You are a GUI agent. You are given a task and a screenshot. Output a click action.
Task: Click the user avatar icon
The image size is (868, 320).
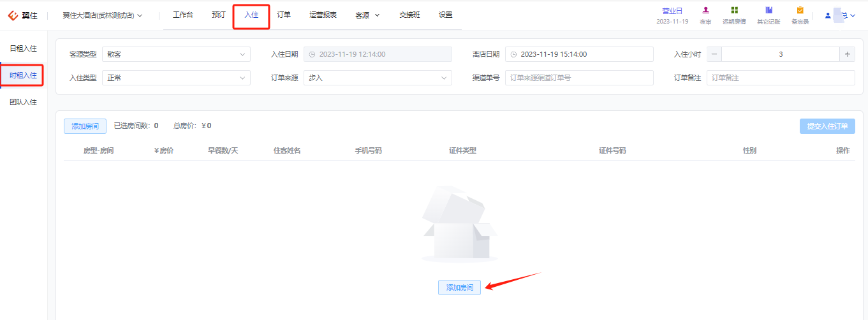828,15
